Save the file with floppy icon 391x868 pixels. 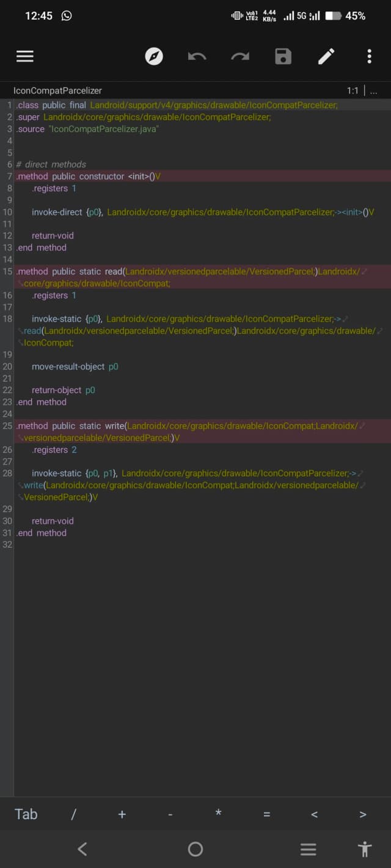pyautogui.click(x=283, y=56)
